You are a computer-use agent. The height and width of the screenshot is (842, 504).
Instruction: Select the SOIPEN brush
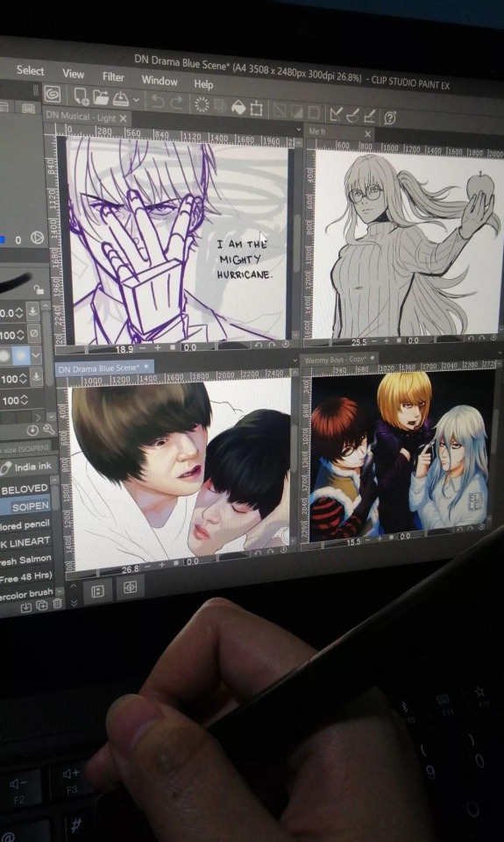pyautogui.click(x=25, y=506)
